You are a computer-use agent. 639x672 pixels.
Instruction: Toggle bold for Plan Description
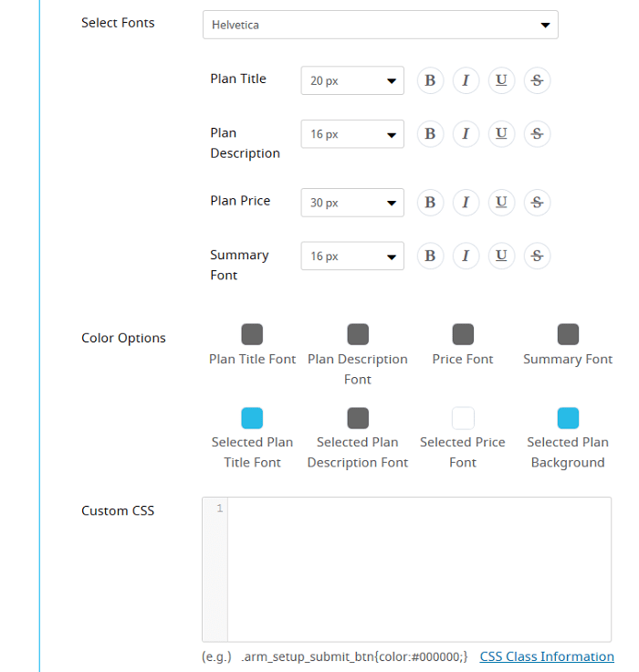[x=430, y=133]
